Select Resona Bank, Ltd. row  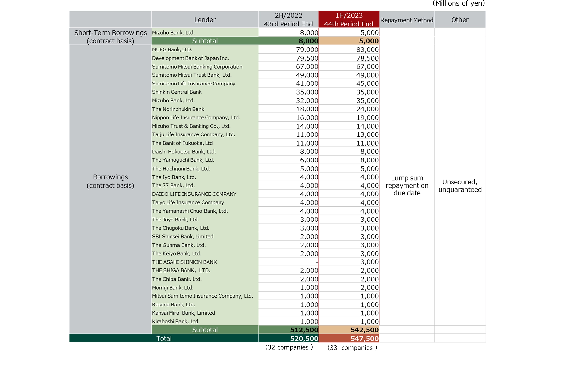[x=265, y=304]
